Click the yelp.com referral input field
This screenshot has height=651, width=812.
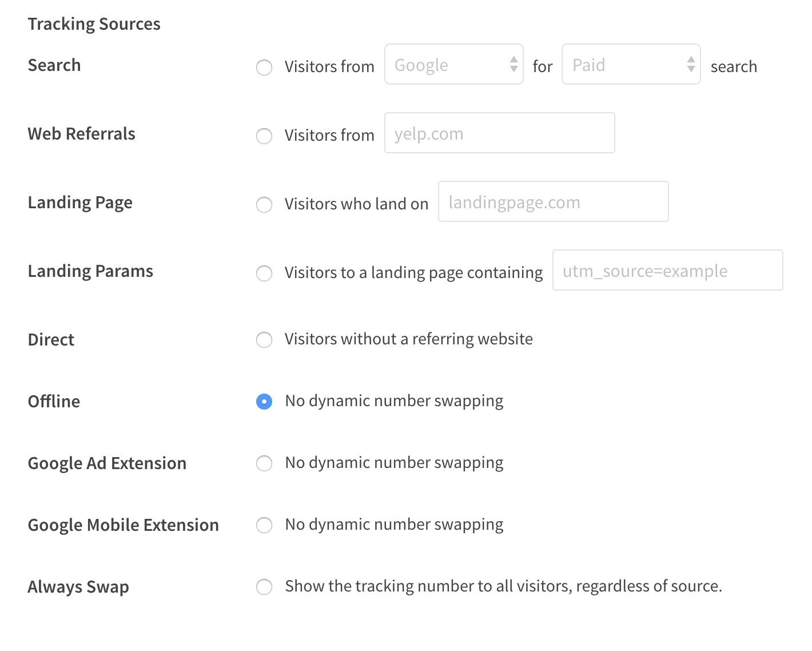coord(499,133)
